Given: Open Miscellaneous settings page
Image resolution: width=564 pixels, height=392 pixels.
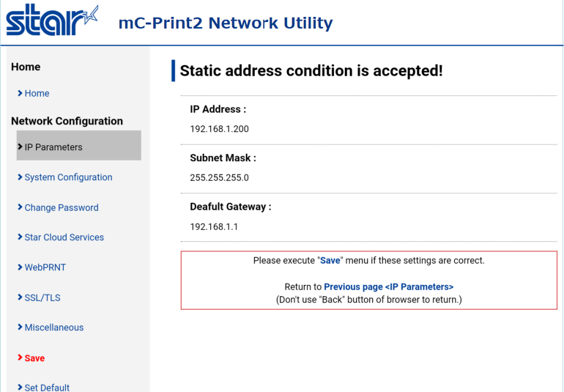Looking at the screenshot, I should [54, 328].
